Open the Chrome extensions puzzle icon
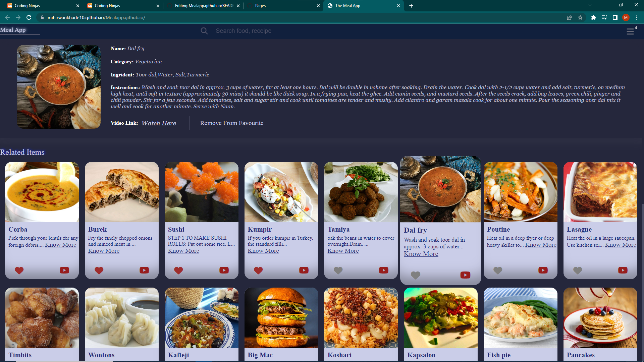This screenshot has height=362, width=644. [x=593, y=17]
